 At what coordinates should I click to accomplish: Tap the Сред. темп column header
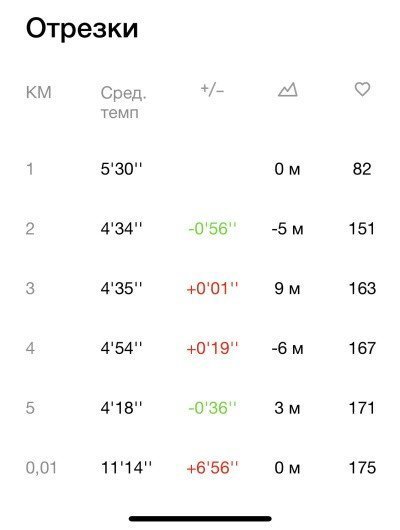point(123,102)
